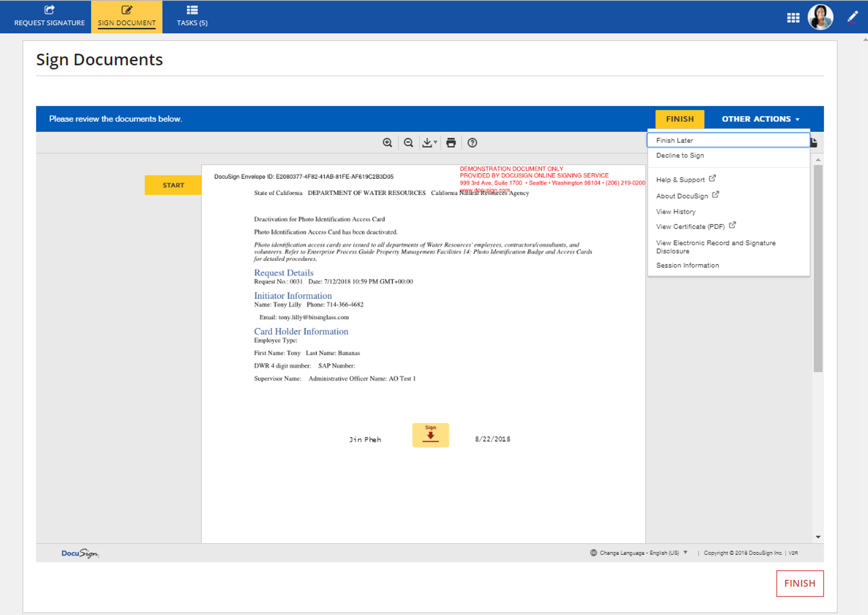Click the yellow START button
The width and height of the screenshot is (868, 615).
coord(173,185)
